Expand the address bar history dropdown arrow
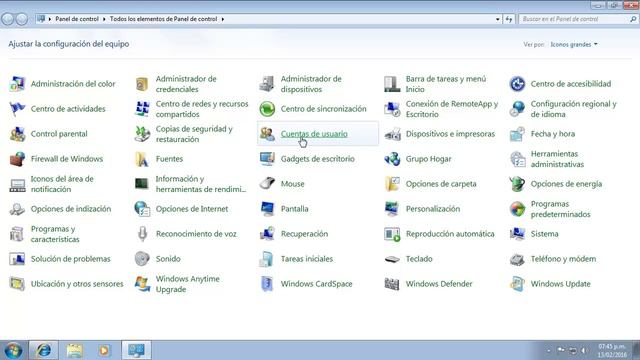 coord(498,19)
